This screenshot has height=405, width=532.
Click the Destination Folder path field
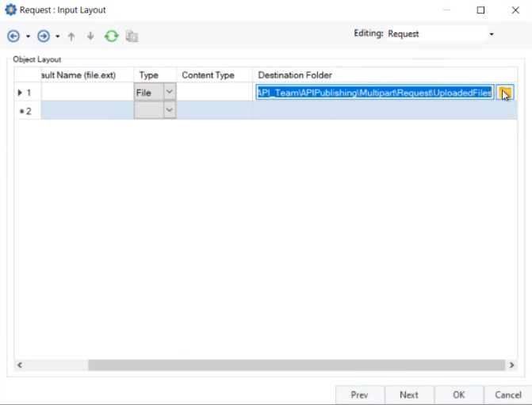[374, 92]
